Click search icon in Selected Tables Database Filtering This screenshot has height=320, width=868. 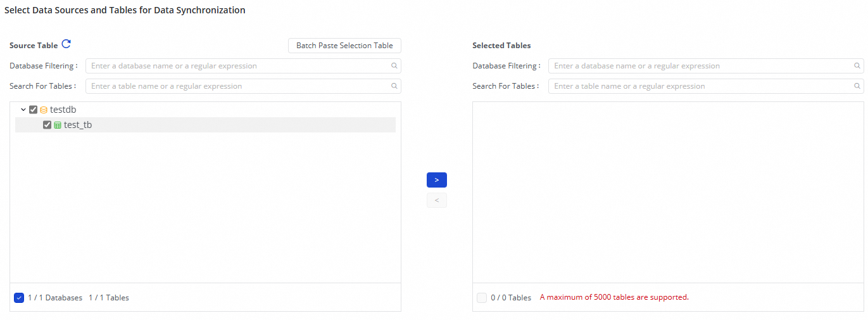click(857, 66)
